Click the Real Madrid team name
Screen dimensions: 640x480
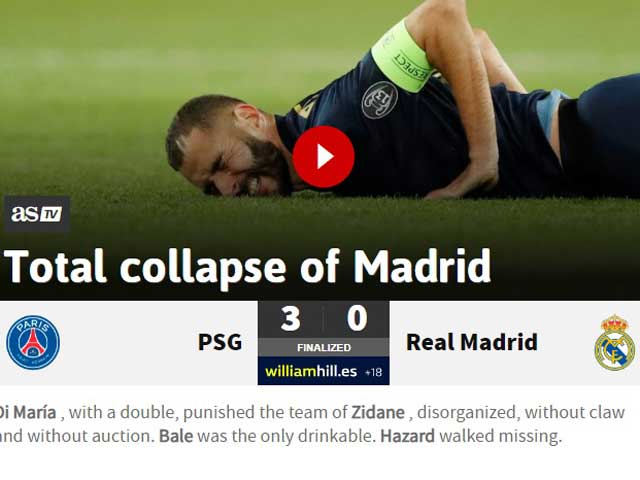(x=472, y=342)
